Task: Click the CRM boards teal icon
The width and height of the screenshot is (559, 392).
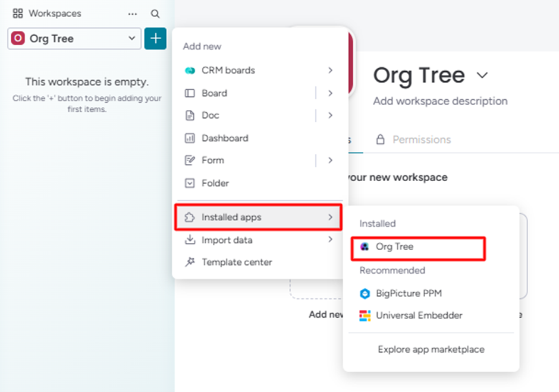Action: [190, 71]
